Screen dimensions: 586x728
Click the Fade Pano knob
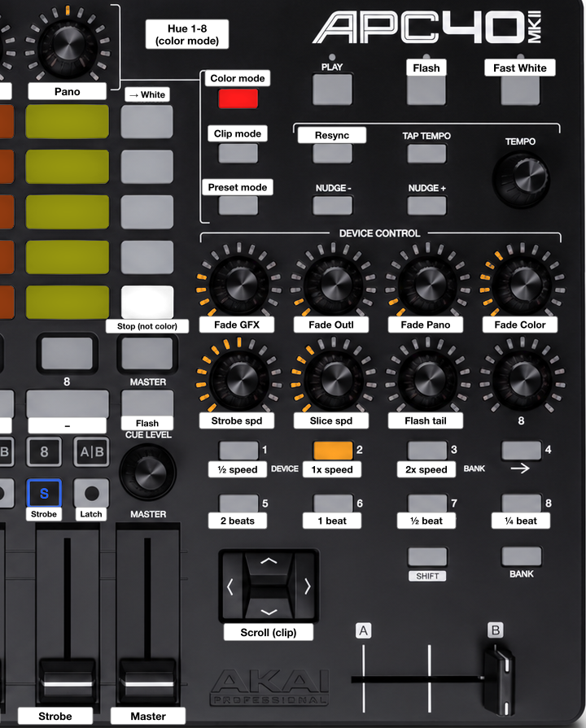(427, 284)
